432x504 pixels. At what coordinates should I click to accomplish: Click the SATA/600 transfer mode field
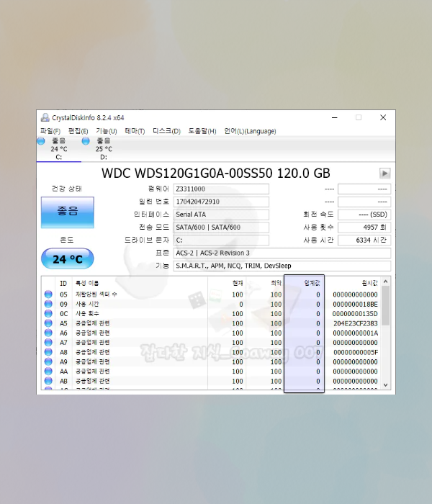coord(221,228)
